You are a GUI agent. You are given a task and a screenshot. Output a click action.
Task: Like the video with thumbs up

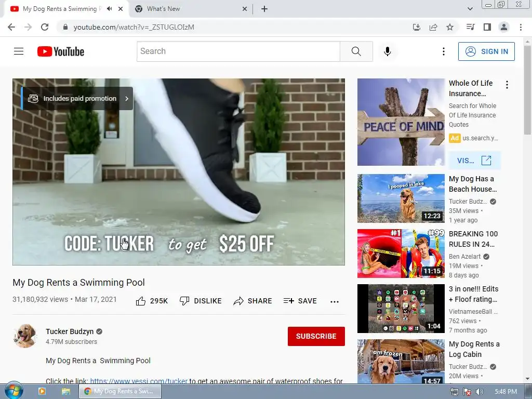[x=152, y=301]
